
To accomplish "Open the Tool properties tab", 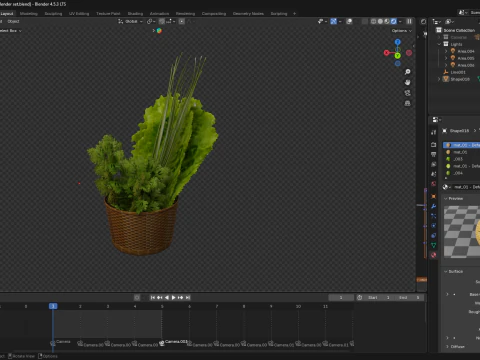I will point(433,132).
